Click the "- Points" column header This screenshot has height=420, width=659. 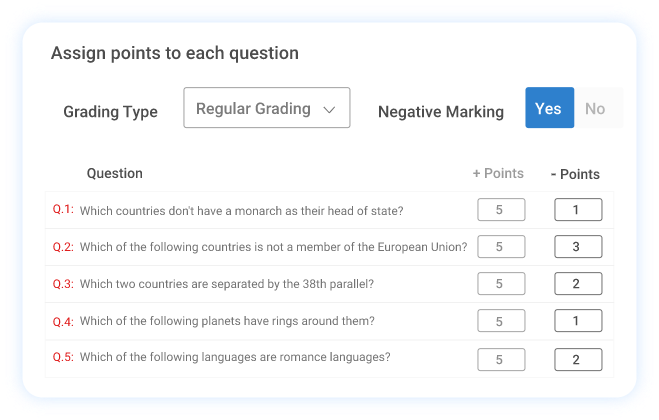coord(576,174)
